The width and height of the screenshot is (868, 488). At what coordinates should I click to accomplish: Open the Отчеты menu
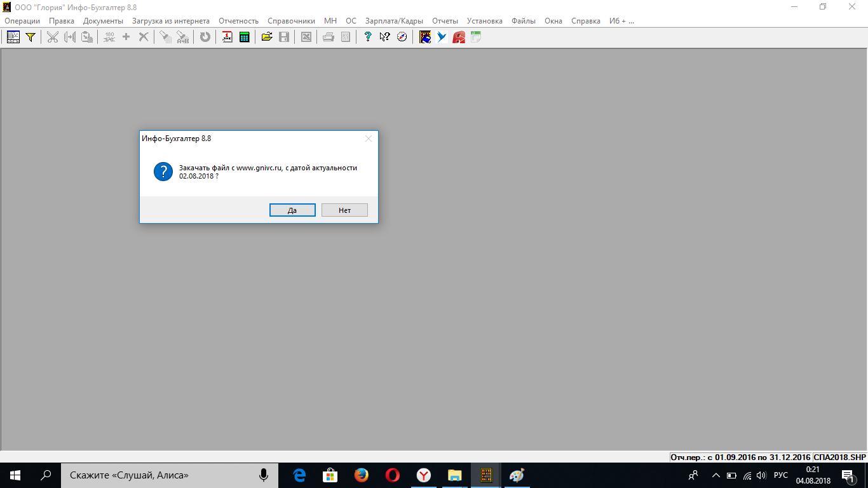tap(445, 21)
